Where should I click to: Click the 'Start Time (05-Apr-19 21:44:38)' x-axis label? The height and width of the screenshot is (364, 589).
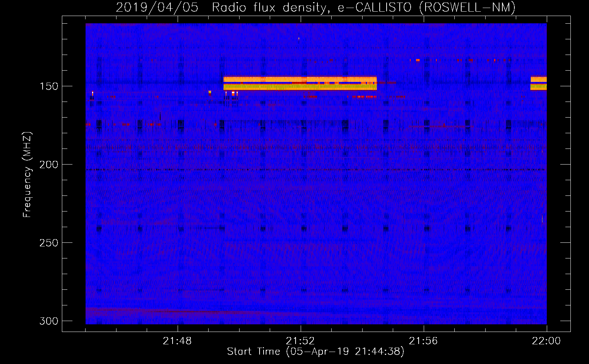click(316, 352)
